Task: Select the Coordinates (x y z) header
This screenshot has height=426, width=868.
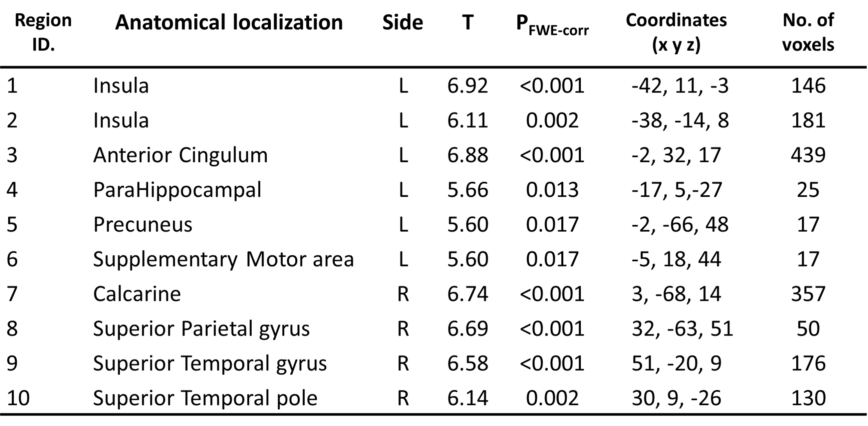Action: point(676,33)
